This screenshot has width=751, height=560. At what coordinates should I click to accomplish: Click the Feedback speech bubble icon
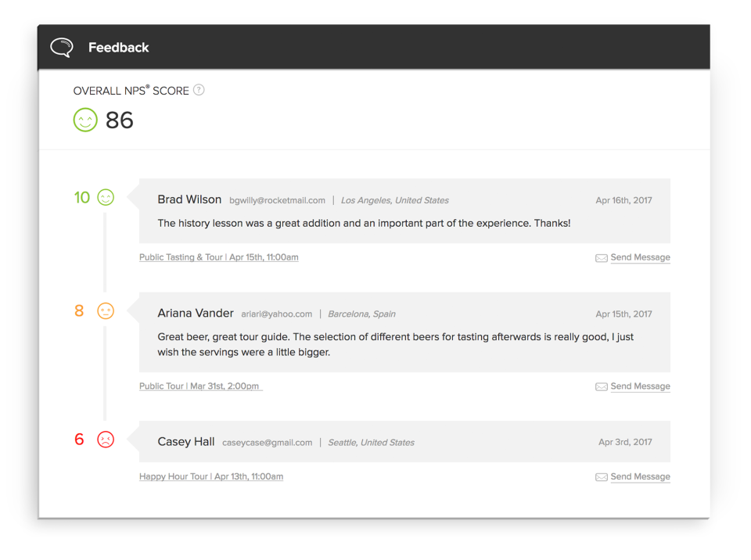pyautogui.click(x=62, y=48)
